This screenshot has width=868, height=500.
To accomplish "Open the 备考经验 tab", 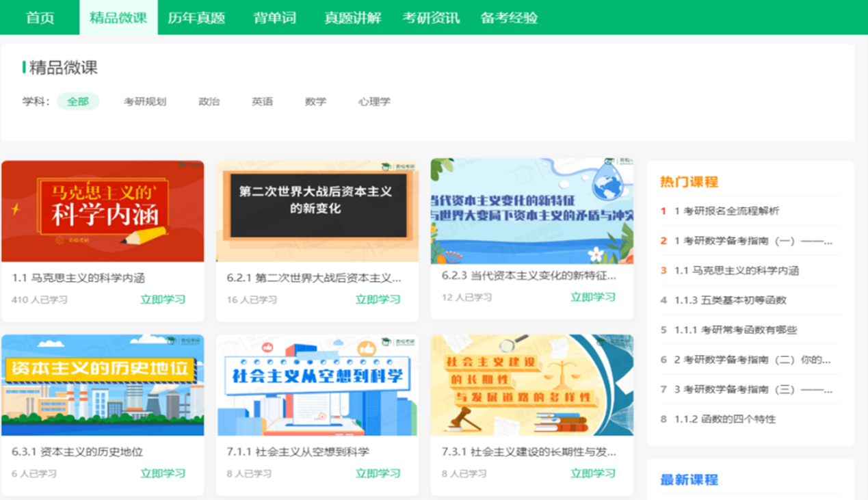I will 509,18.
